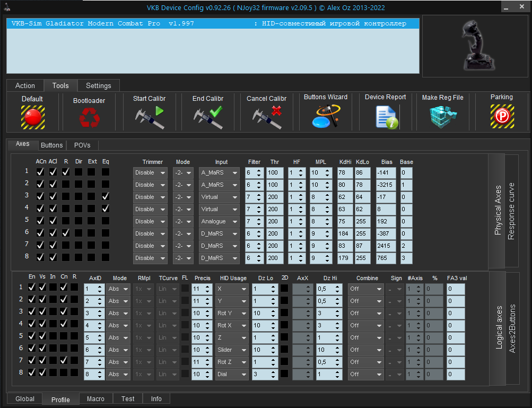Open the Trimmer dropdown for physical axis 1
The width and height of the screenshot is (532, 408).
150,172
